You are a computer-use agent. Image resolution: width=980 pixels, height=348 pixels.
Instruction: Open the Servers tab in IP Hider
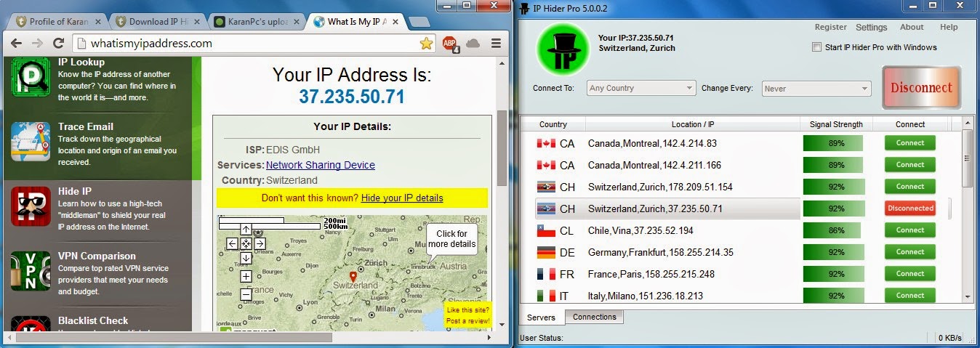[542, 317]
